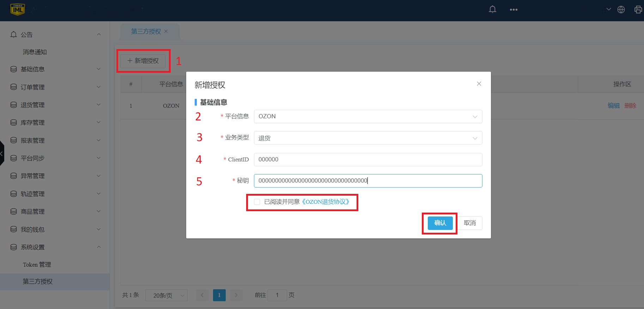This screenshot has width=644, height=309.
Task: Click the printer icon in header
Action: point(638,10)
